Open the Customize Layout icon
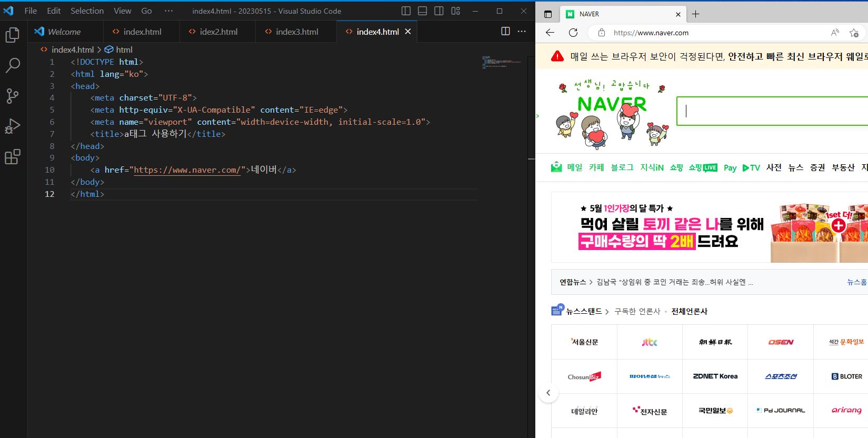 pyautogui.click(x=456, y=11)
